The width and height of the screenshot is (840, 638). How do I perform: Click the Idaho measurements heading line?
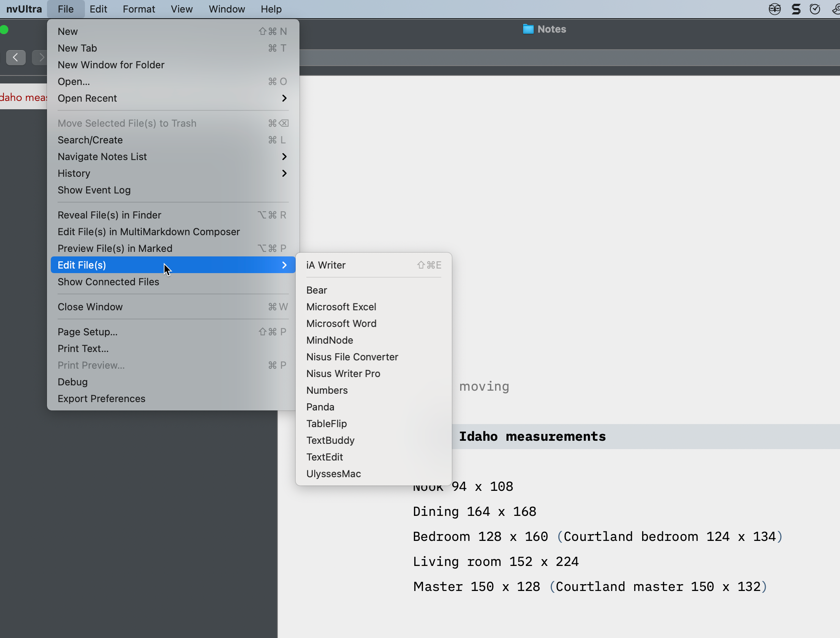point(532,436)
